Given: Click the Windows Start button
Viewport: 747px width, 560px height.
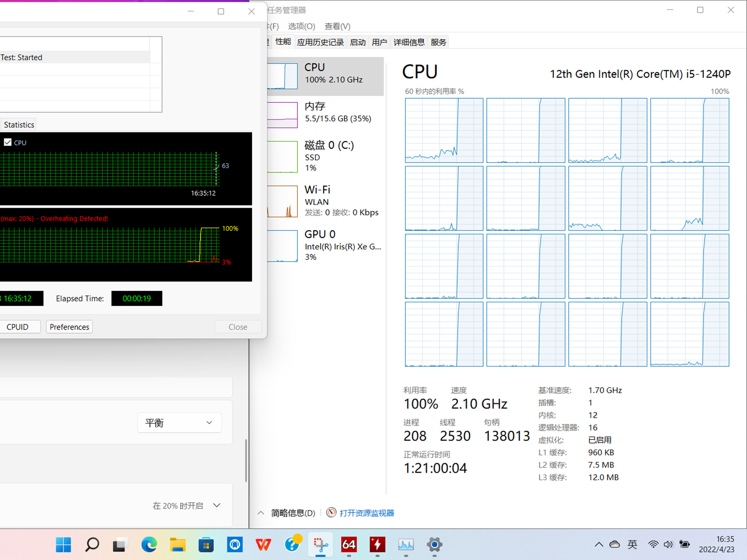Looking at the screenshot, I should [63, 545].
